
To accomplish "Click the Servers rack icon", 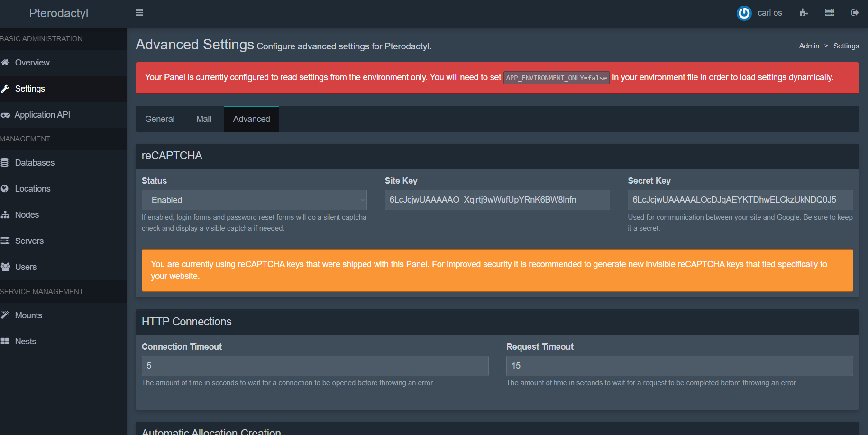I will [5, 241].
